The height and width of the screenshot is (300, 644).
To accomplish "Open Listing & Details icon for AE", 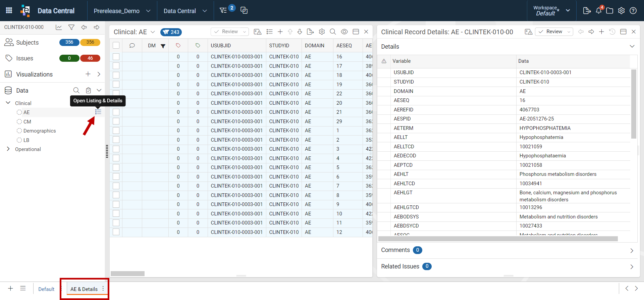I will [98, 112].
